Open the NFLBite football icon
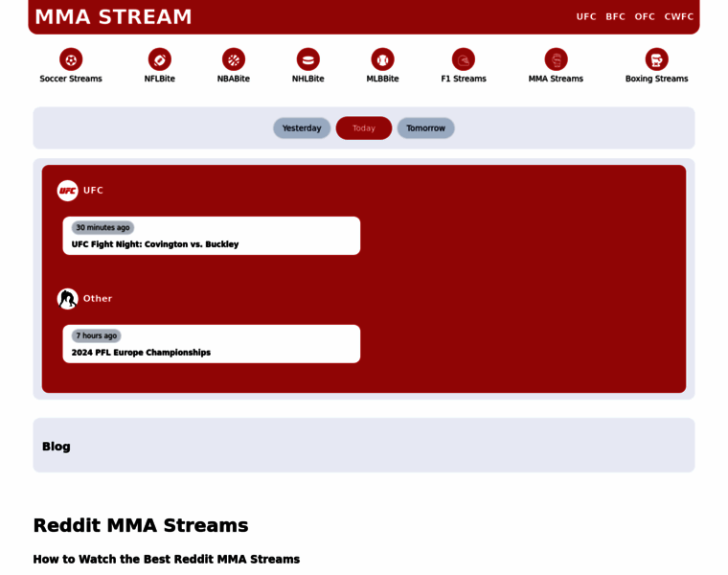728x575 pixels. pos(159,59)
